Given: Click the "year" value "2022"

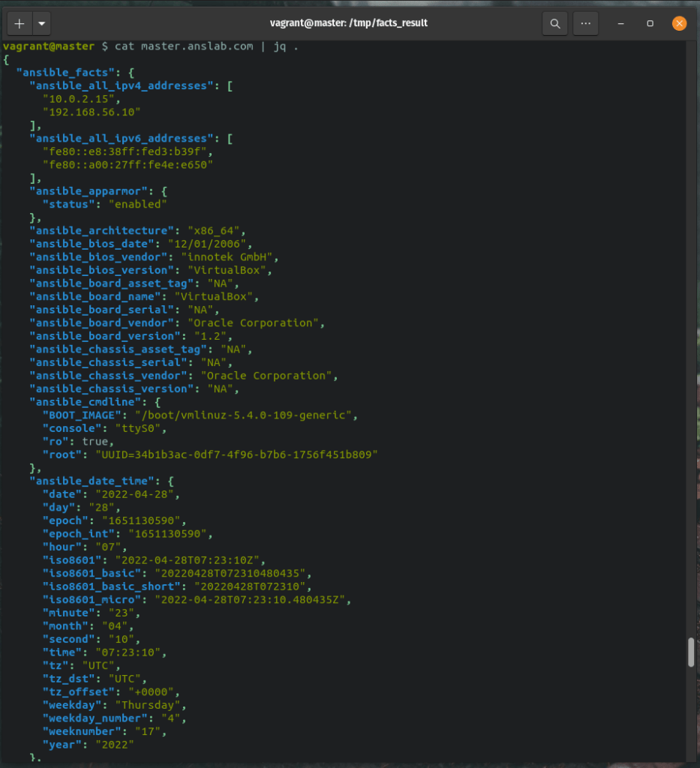Looking at the screenshot, I should (x=115, y=745).
